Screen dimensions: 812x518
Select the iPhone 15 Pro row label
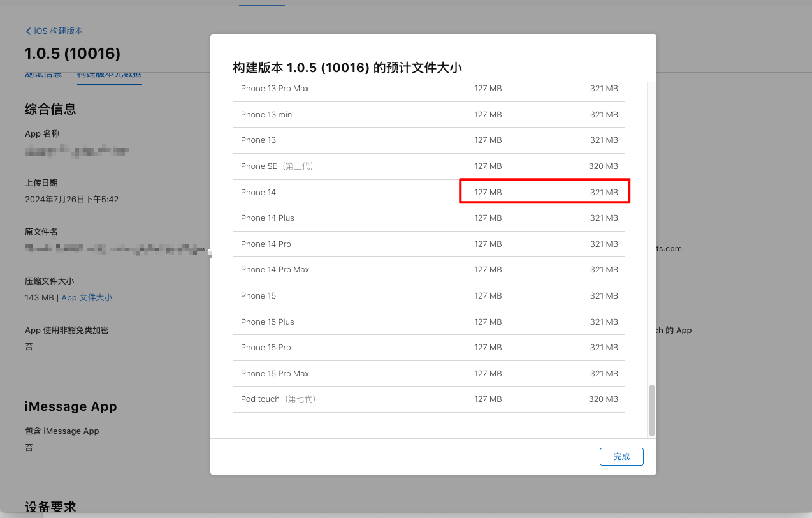click(x=265, y=348)
